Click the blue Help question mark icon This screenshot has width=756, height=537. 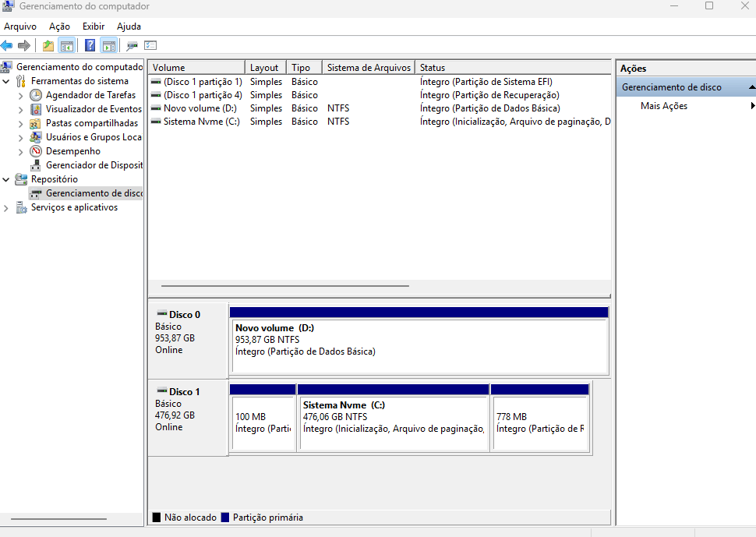90,46
